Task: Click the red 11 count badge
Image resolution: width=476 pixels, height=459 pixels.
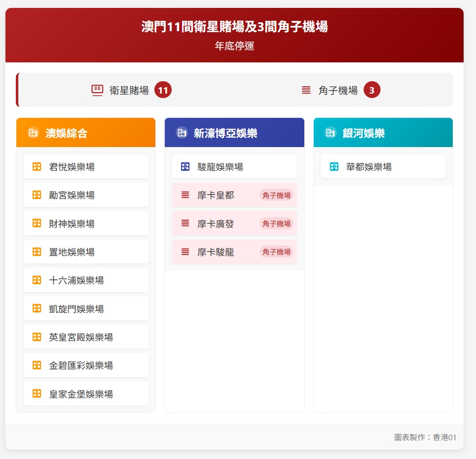Action: (163, 90)
